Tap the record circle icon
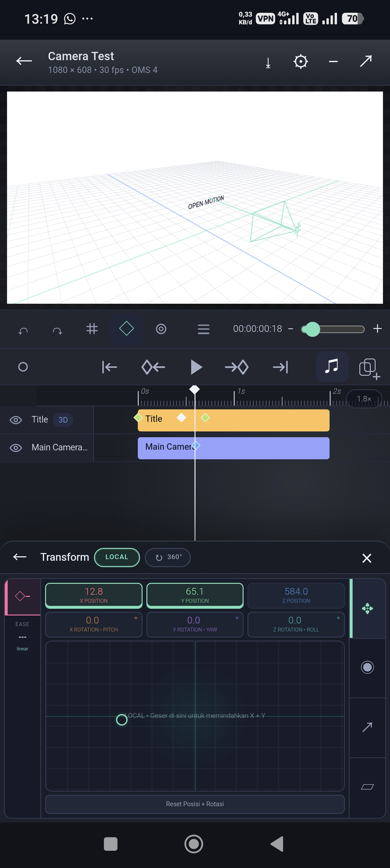The height and width of the screenshot is (868, 390). click(x=23, y=366)
